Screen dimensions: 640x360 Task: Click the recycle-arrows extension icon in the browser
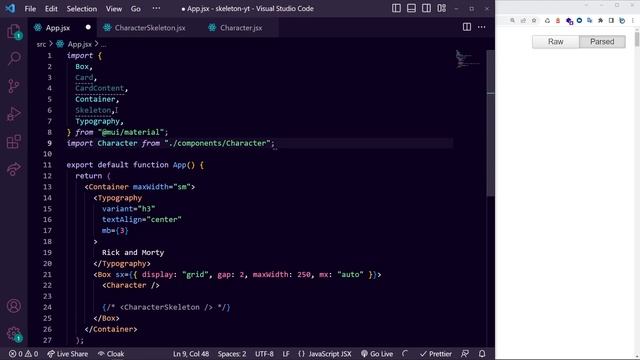[x=547, y=20]
